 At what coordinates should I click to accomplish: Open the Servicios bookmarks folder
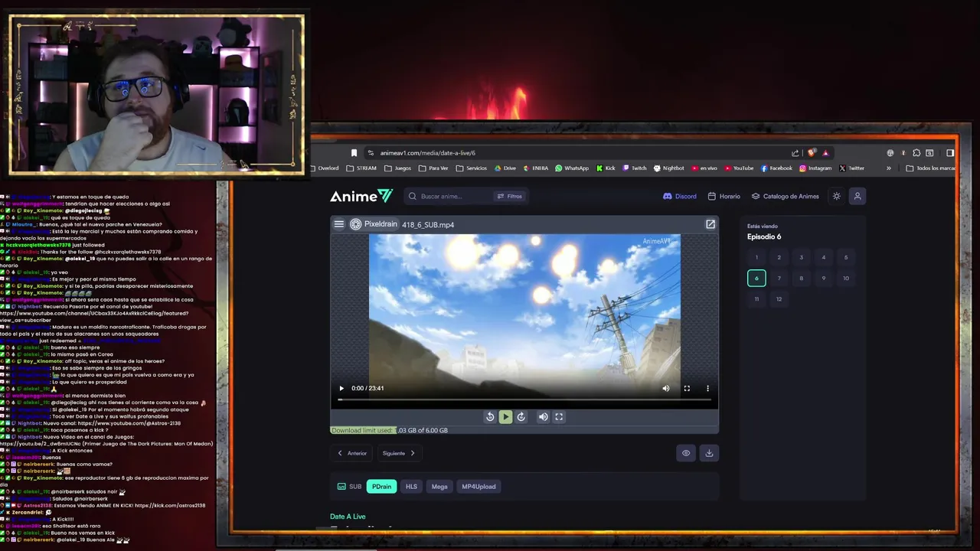click(471, 168)
